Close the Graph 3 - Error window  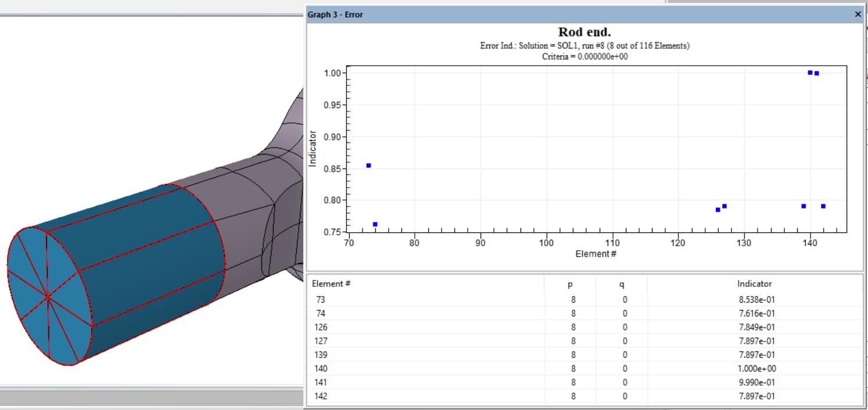pos(858,15)
